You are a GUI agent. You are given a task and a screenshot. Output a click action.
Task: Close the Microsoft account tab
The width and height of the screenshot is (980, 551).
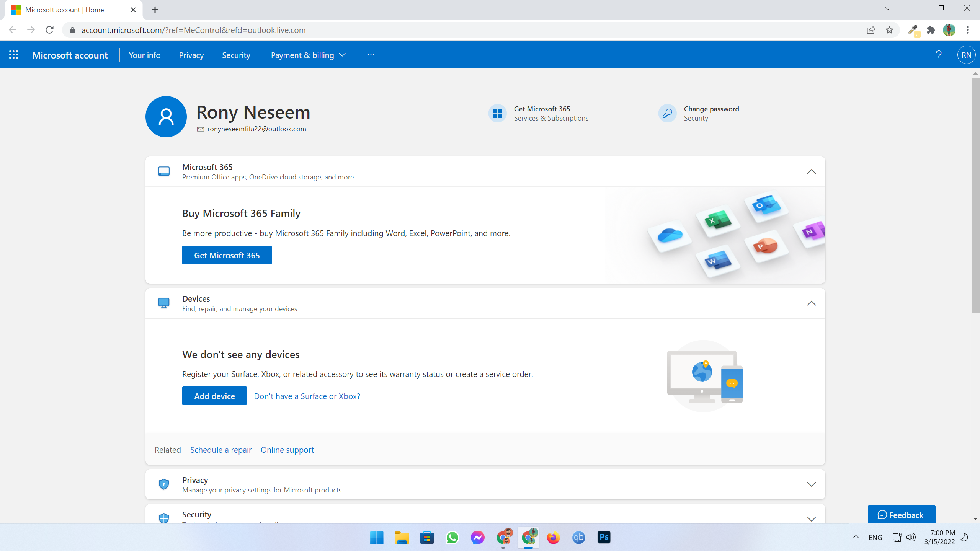click(133, 10)
